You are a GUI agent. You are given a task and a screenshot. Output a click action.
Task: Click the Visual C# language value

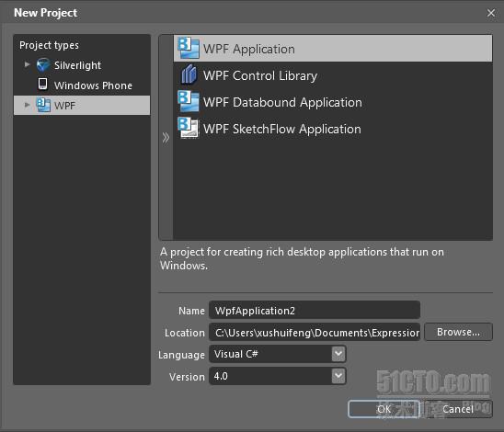tap(236, 354)
